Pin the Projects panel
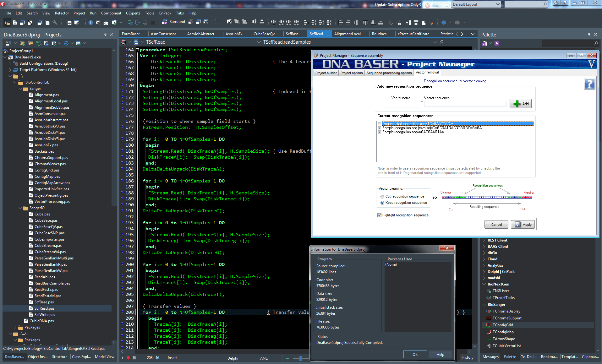 (105, 35)
